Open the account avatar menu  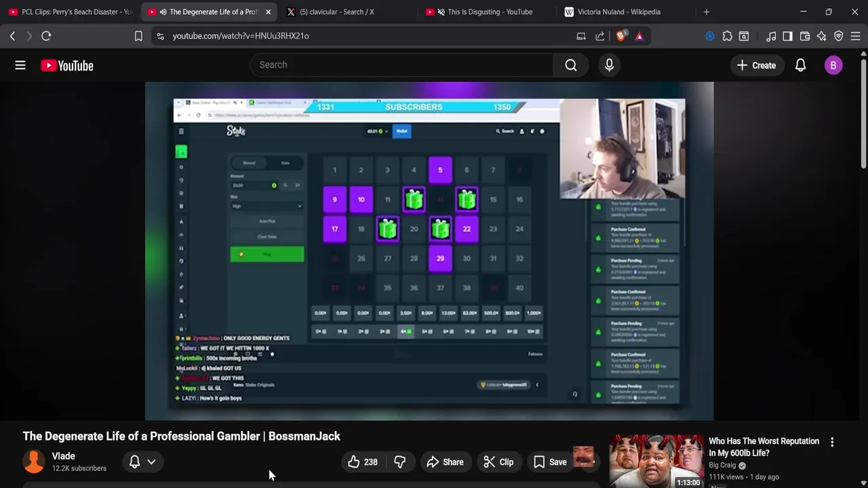833,65
